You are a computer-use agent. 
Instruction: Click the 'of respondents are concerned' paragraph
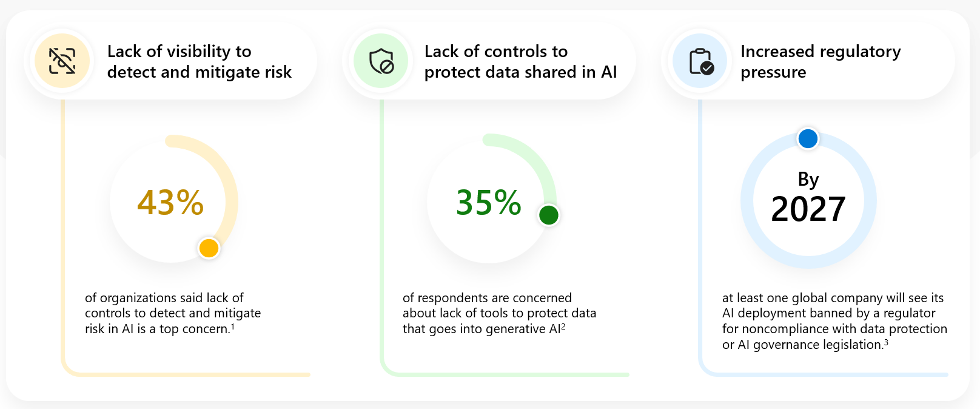pos(500,313)
